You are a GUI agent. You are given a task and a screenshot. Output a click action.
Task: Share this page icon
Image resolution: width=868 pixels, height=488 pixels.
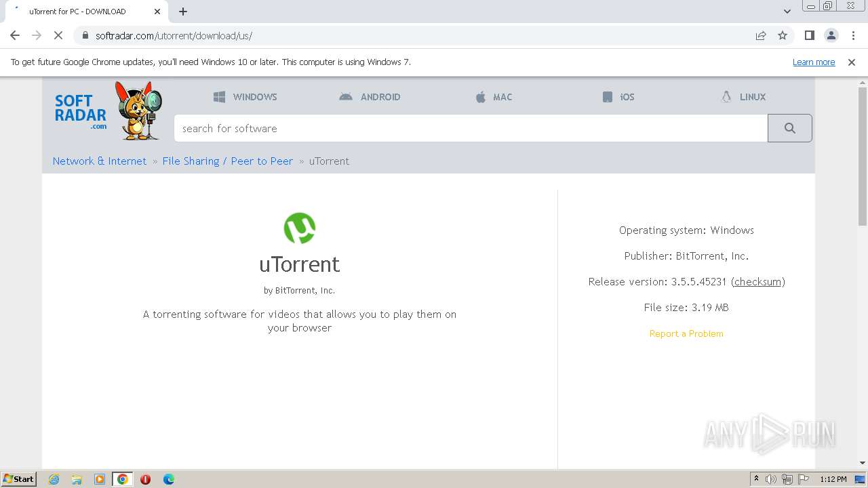click(761, 36)
